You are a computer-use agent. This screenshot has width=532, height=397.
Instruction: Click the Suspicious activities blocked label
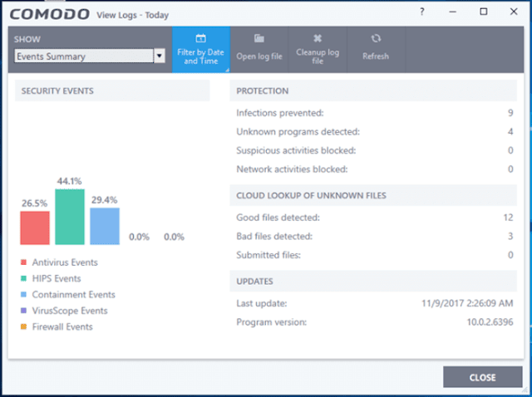pyautogui.click(x=296, y=150)
